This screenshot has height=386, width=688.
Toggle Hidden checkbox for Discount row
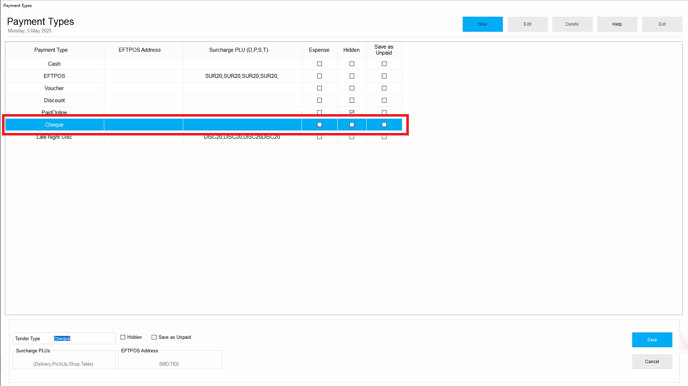click(x=351, y=100)
